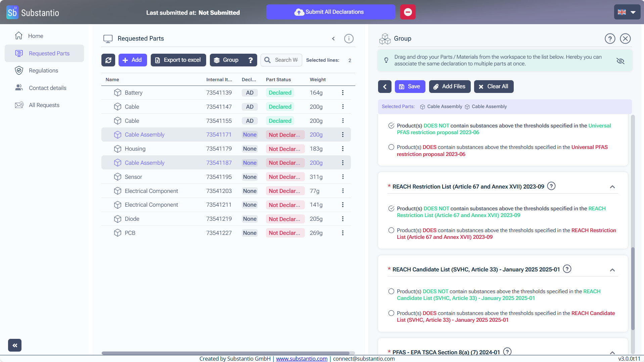Select DOES contain REACH Restriction option
Image resolution: width=644 pixels, height=362 pixels.
pos(391,230)
